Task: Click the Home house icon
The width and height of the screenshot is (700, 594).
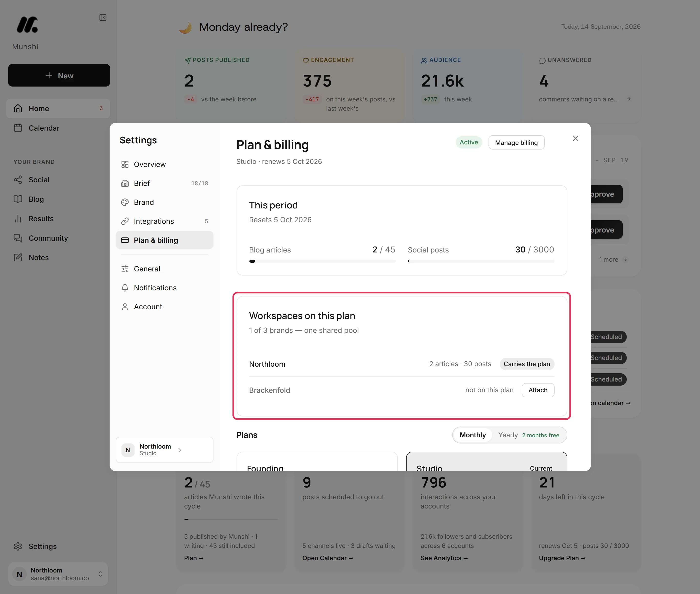Action: click(18, 108)
